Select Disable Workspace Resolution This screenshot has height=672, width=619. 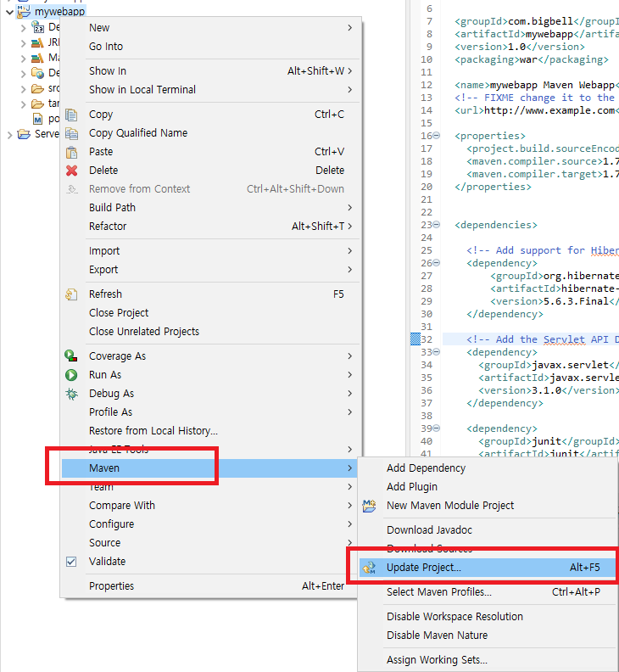488,617
